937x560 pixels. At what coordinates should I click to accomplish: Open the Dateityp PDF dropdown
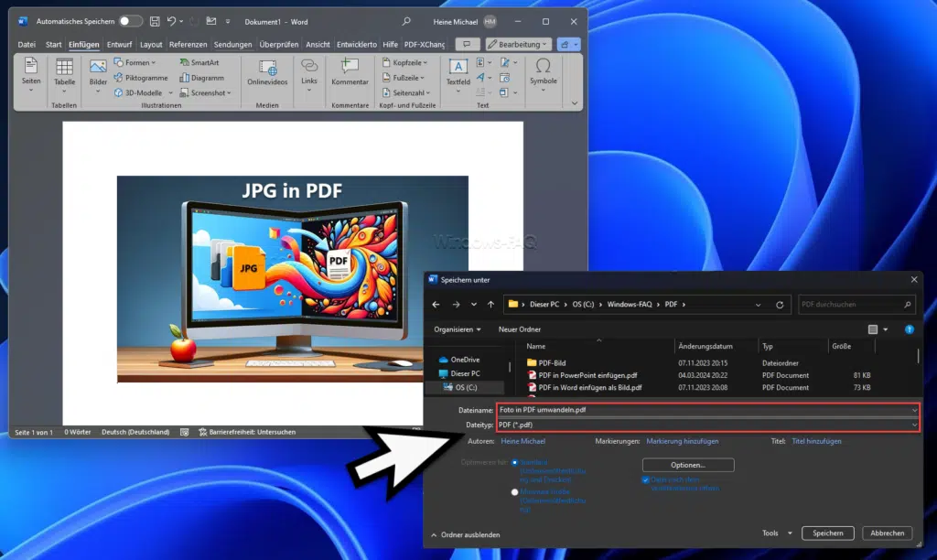[x=707, y=425]
